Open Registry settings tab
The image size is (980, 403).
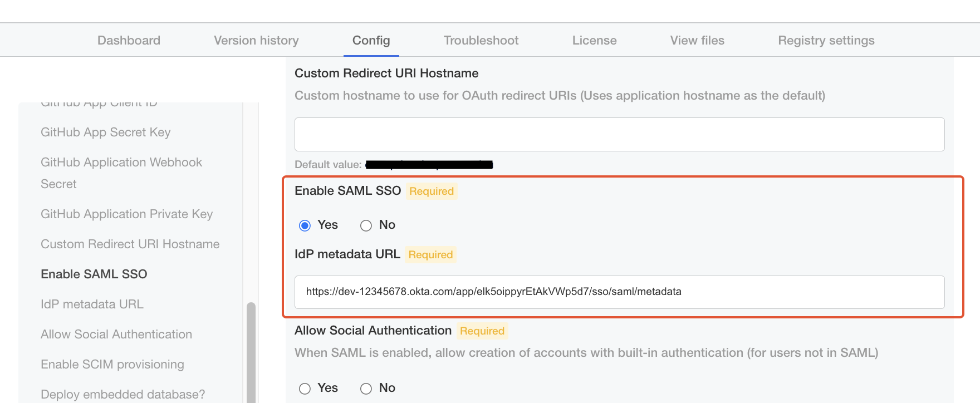click(x=826, y=41)
